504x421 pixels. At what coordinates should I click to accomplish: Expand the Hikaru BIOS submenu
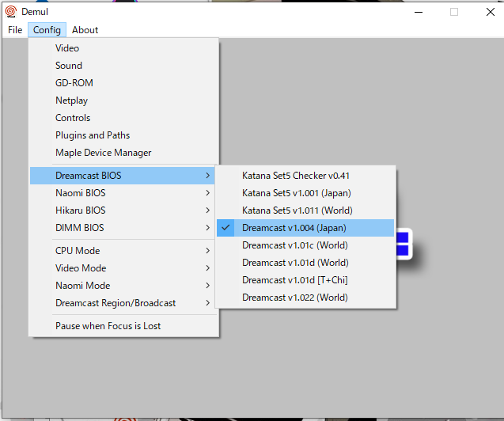click(x=122, y=210)
